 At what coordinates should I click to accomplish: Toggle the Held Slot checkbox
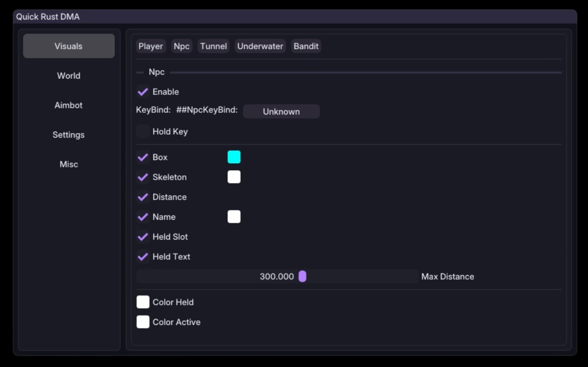click(x=143, y=237)
